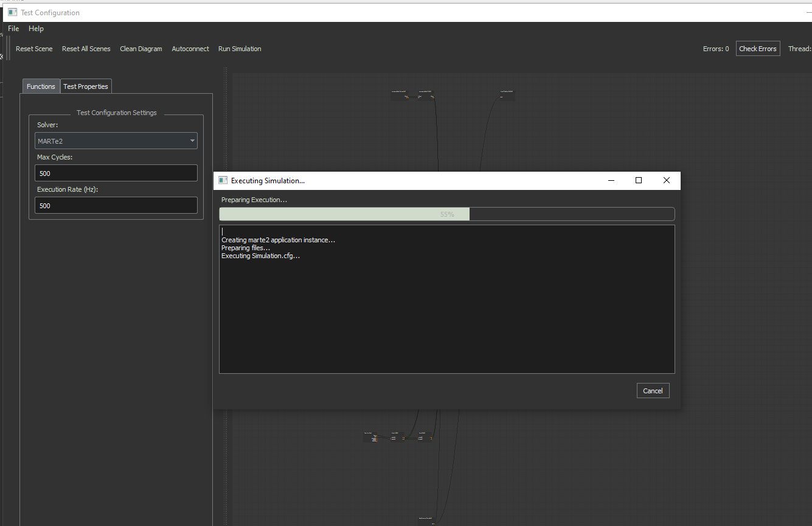The height and width of the screenshot is (526, 812).
Task: Maximize the Executing Simulation dialog
Action: point(638,181)
